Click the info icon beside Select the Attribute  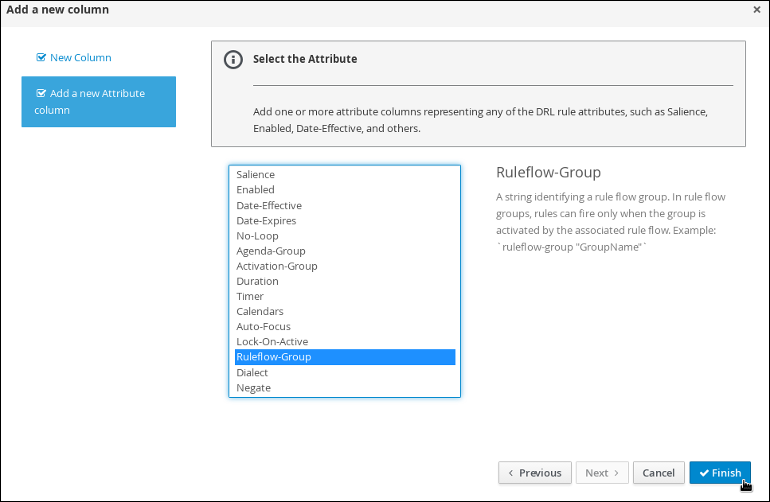click(233, 59)
